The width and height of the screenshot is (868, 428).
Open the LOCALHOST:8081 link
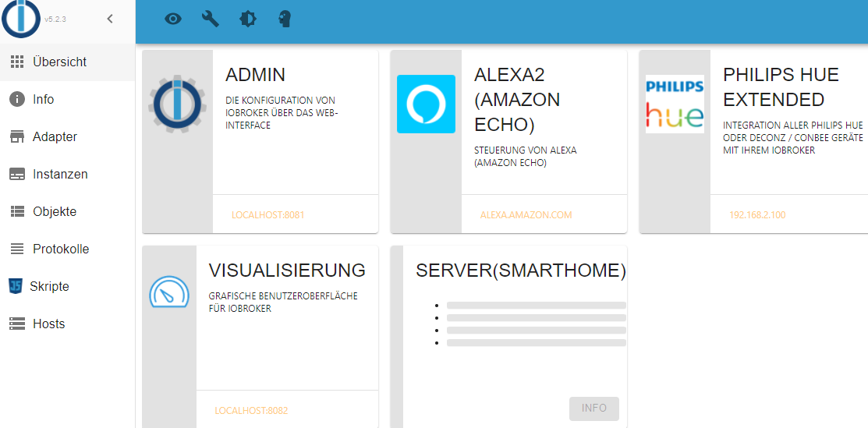[268, 215]
